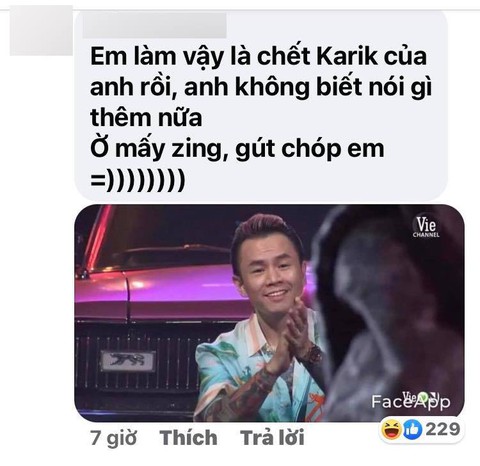This screenshot has height=466, width=480.
Task: Click the panther license plate on car
Action: [x=127, y=361]
